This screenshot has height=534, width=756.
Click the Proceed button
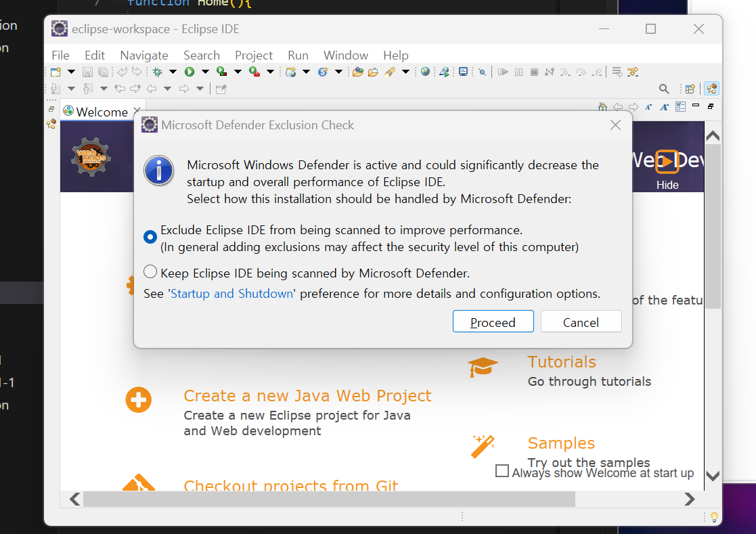pos(493,321)
